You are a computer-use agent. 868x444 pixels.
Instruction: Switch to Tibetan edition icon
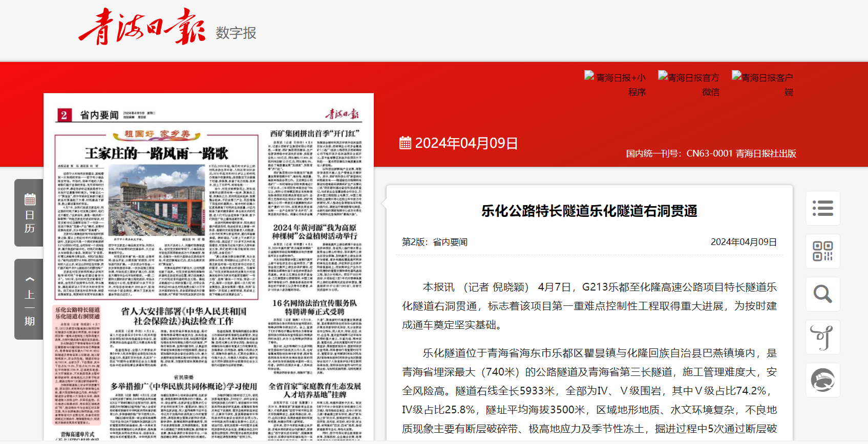coord(823,337)
